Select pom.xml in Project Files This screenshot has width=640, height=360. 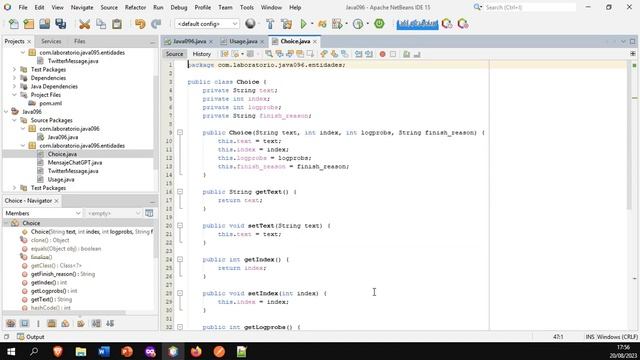coord(51,103)
